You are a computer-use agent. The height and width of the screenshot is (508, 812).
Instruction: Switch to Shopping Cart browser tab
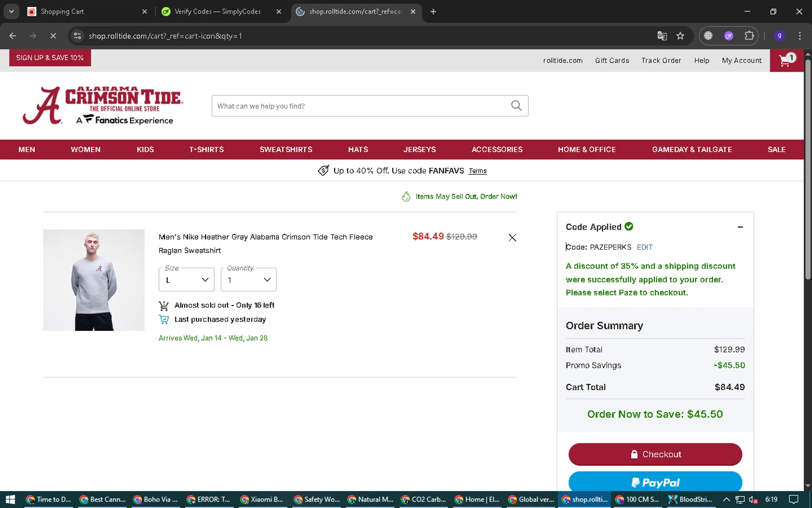pos(87,11)
